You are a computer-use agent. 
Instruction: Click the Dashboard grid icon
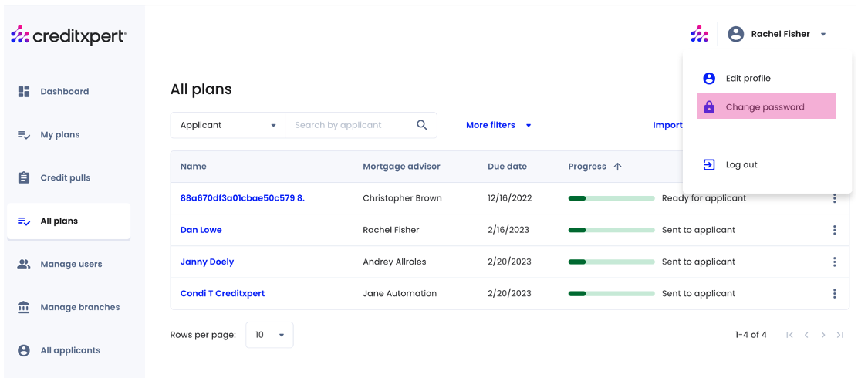click(x=24, y=91)
